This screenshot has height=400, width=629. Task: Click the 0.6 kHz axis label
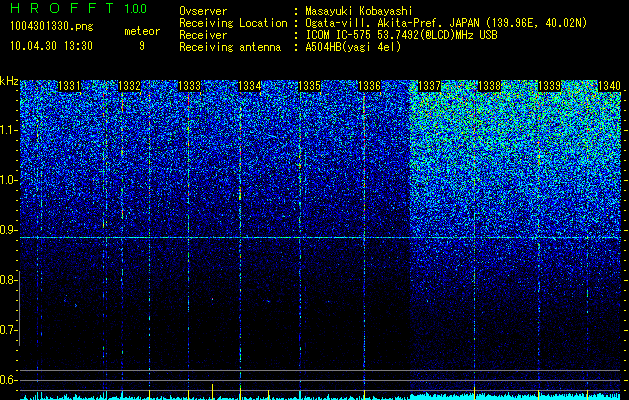coord(9,380)
